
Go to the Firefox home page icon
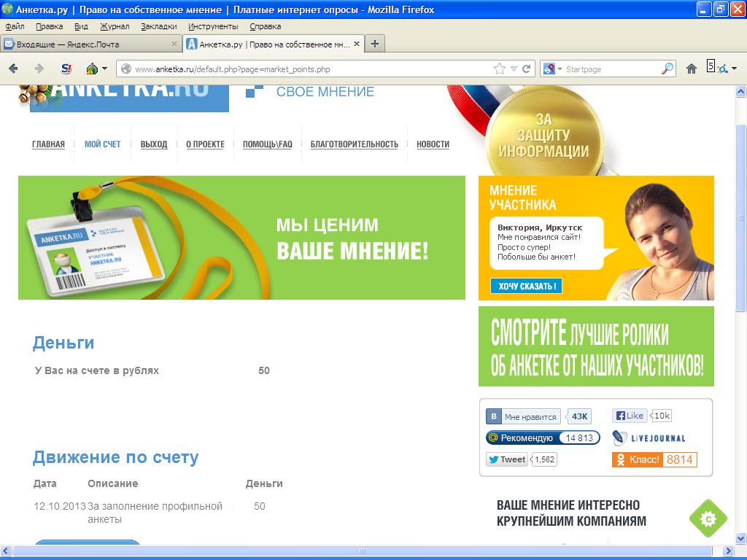(692, 69)
